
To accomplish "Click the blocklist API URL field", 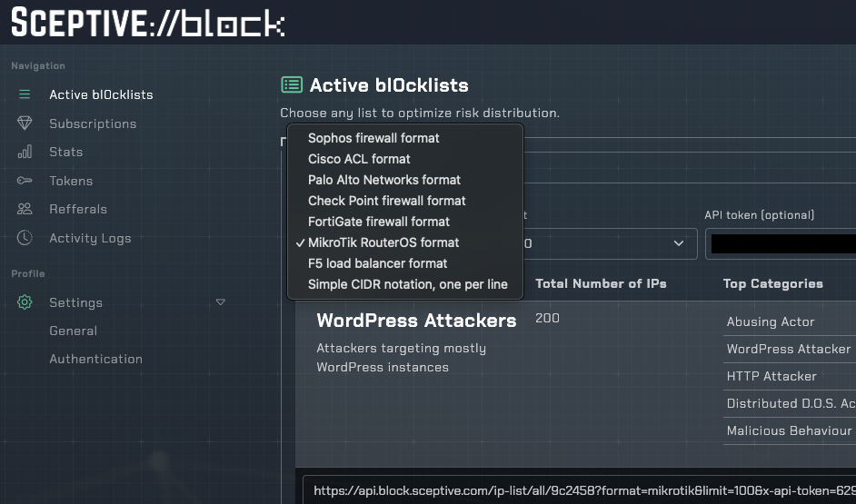I will click(x=582, y=490).
